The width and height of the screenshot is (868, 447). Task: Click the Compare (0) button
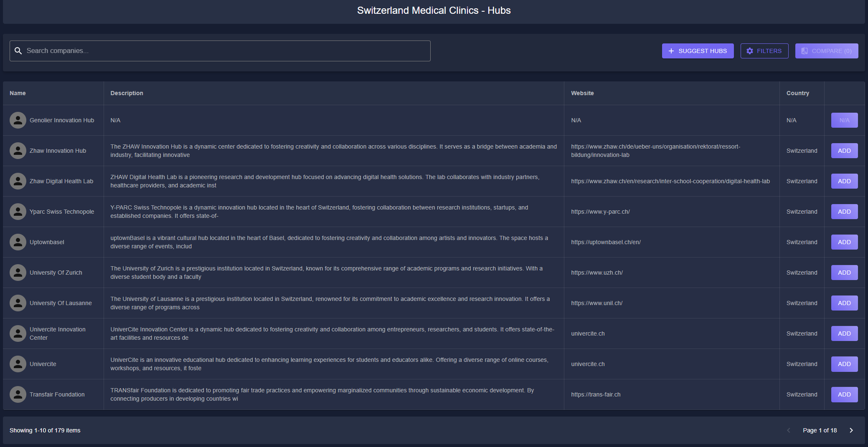(x=826, y=51)
